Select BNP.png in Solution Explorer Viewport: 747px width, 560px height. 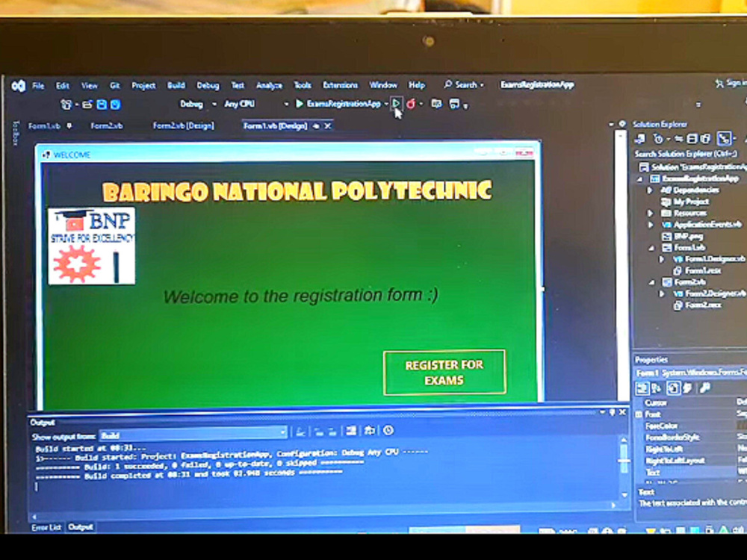(x=689, y=236)
